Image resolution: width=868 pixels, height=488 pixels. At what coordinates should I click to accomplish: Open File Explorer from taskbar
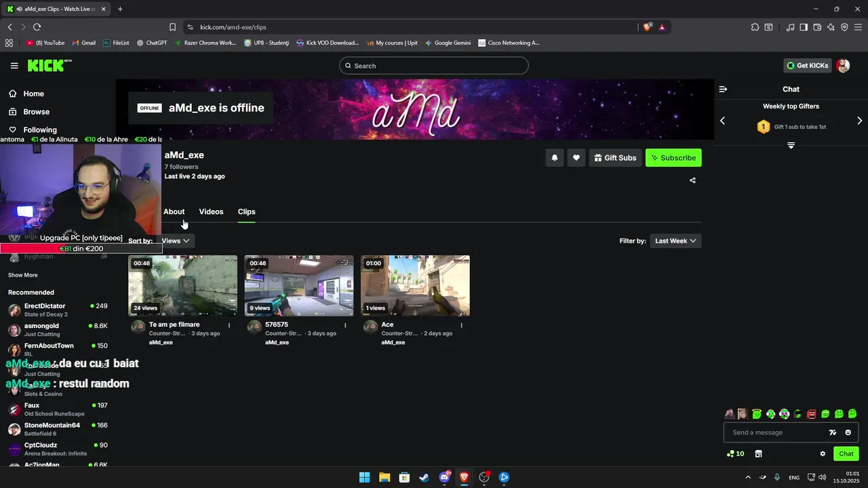click(x=384, y=477)
